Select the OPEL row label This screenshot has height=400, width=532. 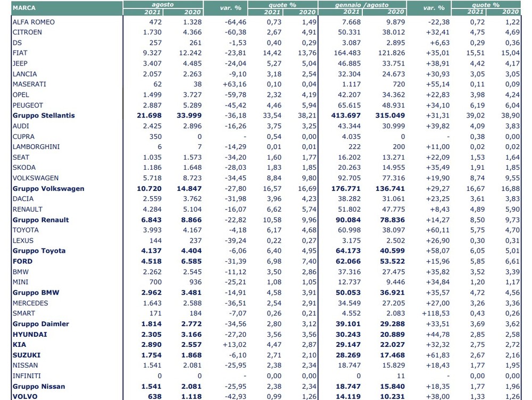click(21, 95)
